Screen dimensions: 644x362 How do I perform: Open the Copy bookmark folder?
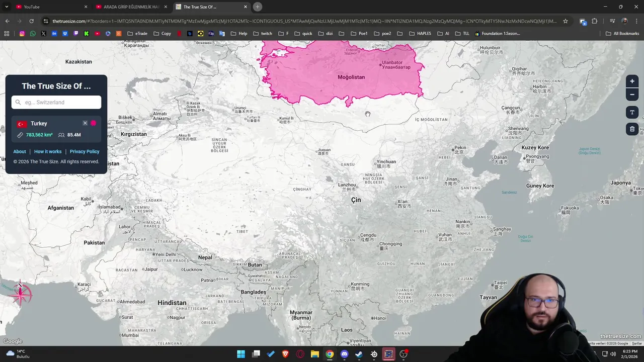162,34
